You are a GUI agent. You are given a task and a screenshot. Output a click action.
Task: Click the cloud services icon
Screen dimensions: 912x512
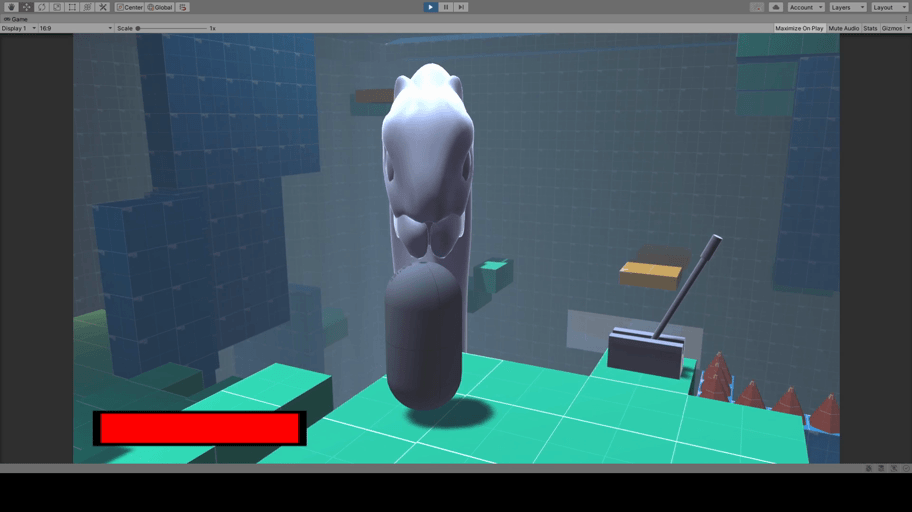[x=775, y=7]
